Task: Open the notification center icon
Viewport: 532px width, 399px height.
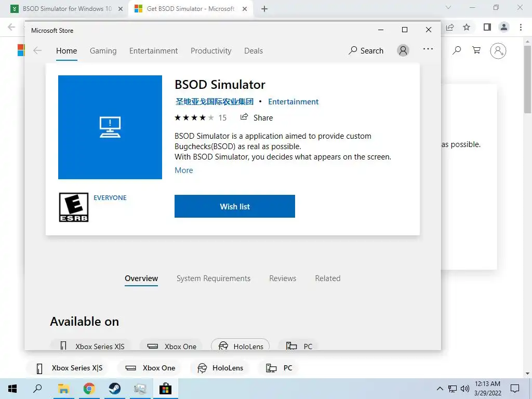Action: (x=515, y=389)
